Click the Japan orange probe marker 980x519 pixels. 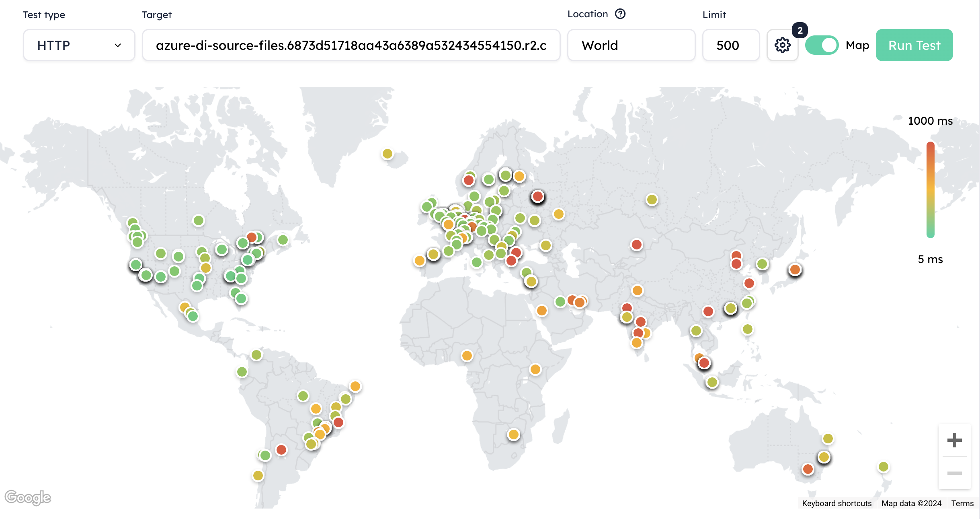click(x=795, y=270)
